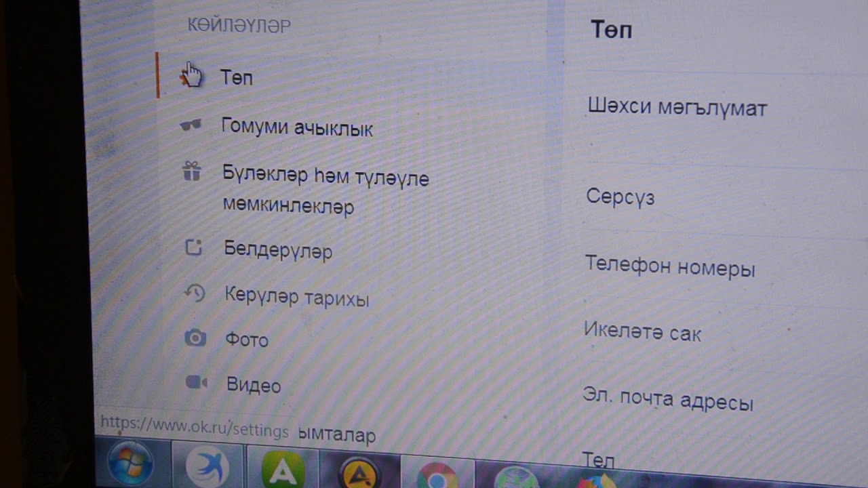Select the Белдерүләр menu label
This screenshot has width=868, height=488.
click(x=278, y=251)
